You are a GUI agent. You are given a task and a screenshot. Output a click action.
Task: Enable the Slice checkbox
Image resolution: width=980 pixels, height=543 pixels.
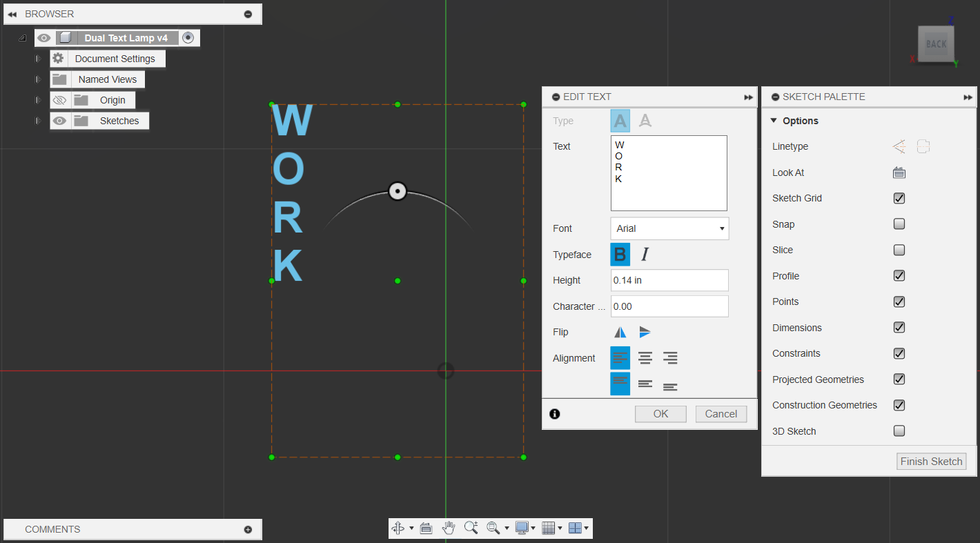[899, 250]
